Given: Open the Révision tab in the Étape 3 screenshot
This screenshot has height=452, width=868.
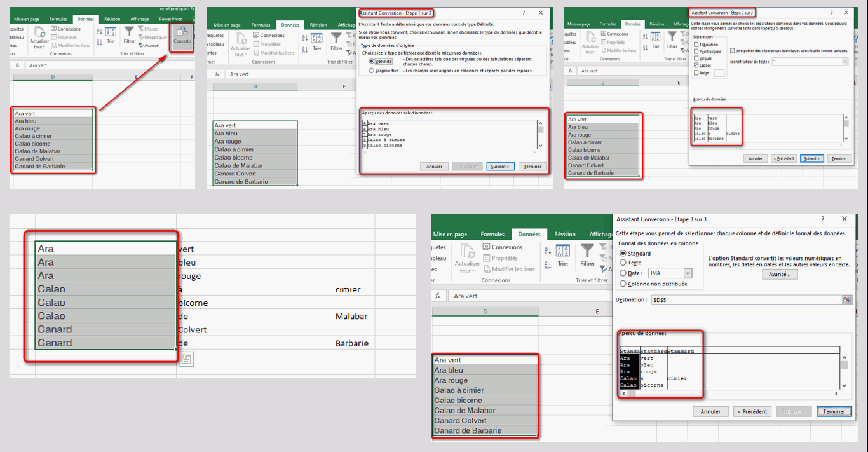Looking at the screenshot, I should pos(564,234).
